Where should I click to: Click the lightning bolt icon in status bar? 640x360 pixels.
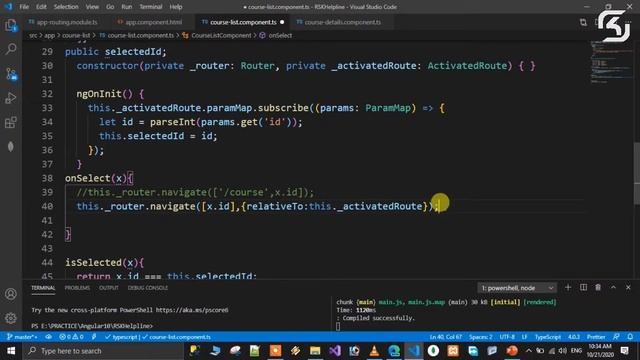coord(94,337)
